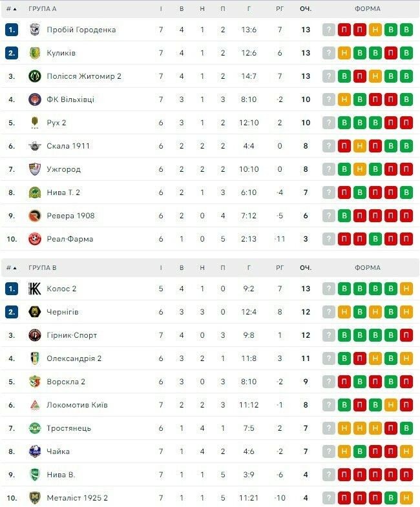
Task: Click the Металіст 1925 2 club crest
Action: (35, 498)
